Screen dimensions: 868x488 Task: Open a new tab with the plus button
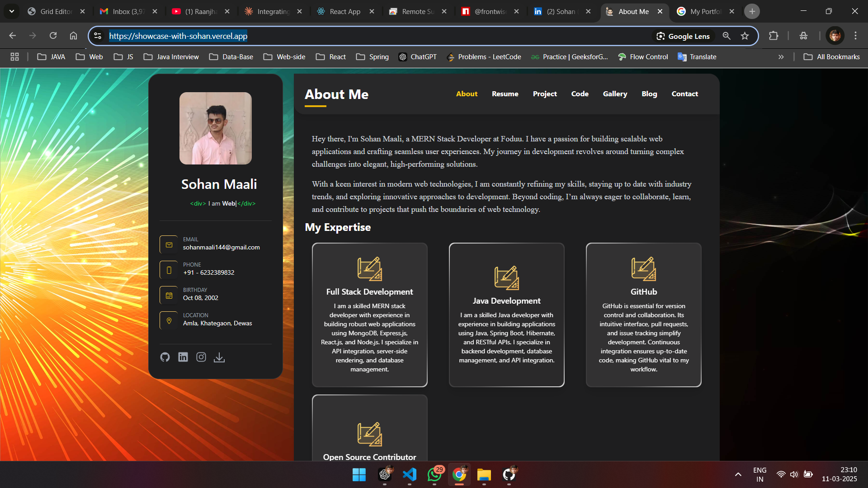tap(752, 12)
